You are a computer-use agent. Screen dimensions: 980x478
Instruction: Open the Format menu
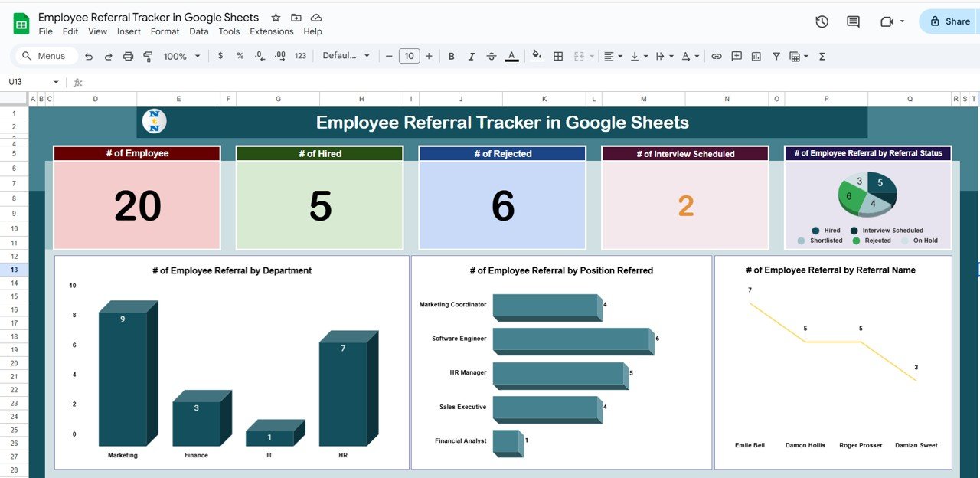coord(165,31)
